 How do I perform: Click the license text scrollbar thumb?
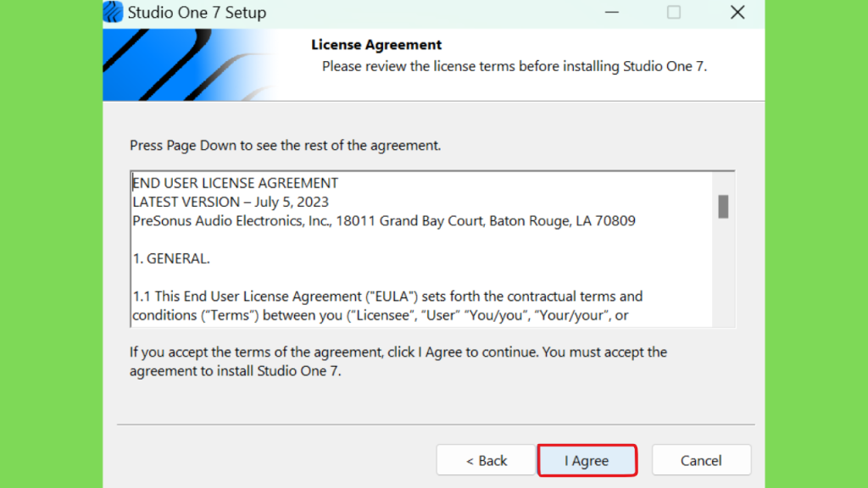[x=723, y=207]
